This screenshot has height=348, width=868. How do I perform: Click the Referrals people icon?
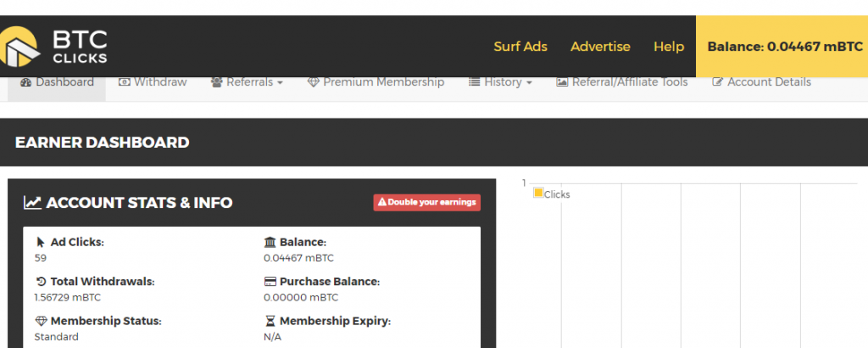click(216, 82)
